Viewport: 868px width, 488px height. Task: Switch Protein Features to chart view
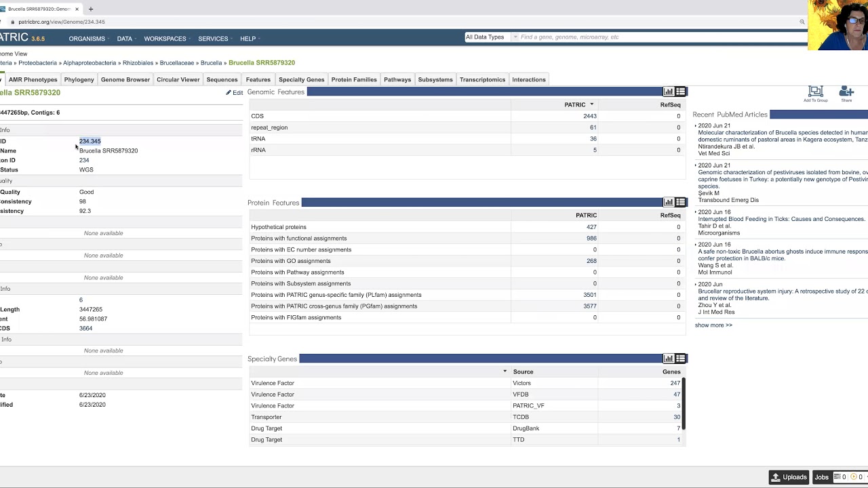pos(669,202)
